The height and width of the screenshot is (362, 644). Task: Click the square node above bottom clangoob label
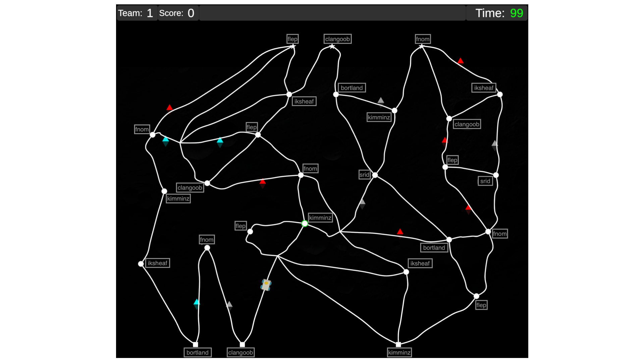243,345
